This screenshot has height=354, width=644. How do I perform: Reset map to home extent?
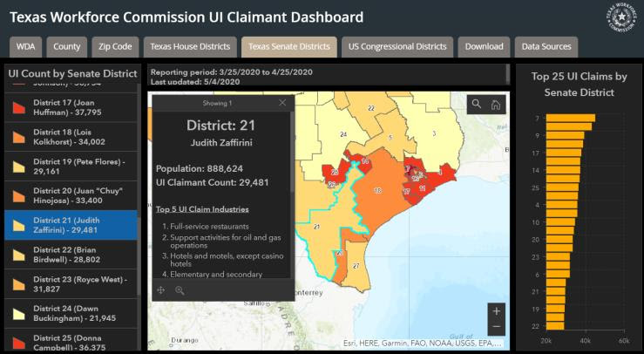tap(496, 105)
